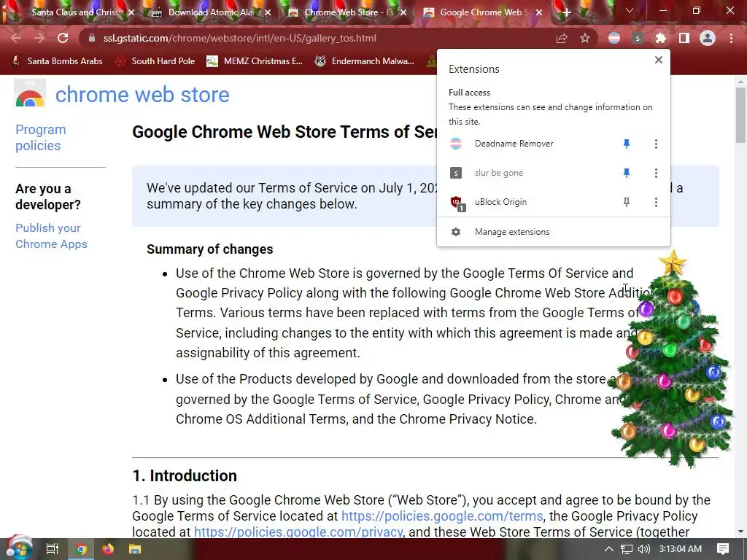Image resolution: width=747 pixels, height=560 pixels.
Task: Open the tab search chevron
Action: 630,10
